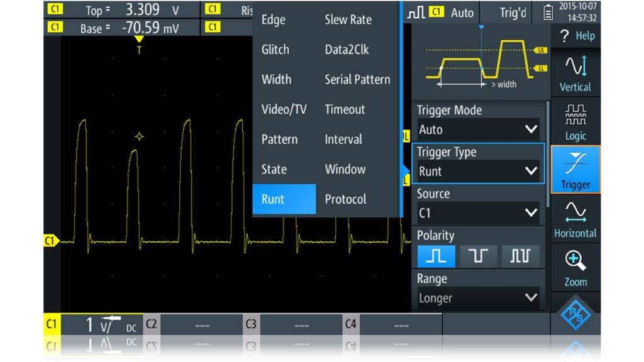Choose Pattern trigger type
644x362 pixels.
[280, 139]
